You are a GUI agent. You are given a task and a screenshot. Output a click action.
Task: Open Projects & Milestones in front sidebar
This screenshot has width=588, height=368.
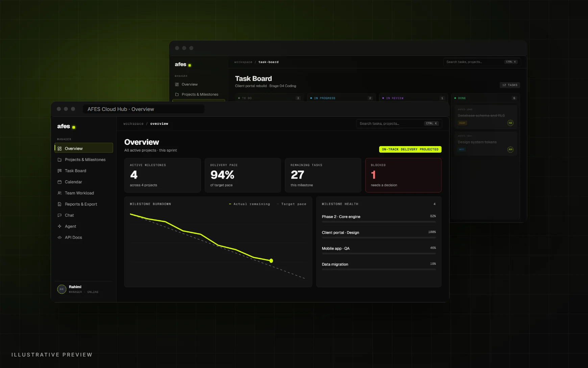[x=83, y=160]
